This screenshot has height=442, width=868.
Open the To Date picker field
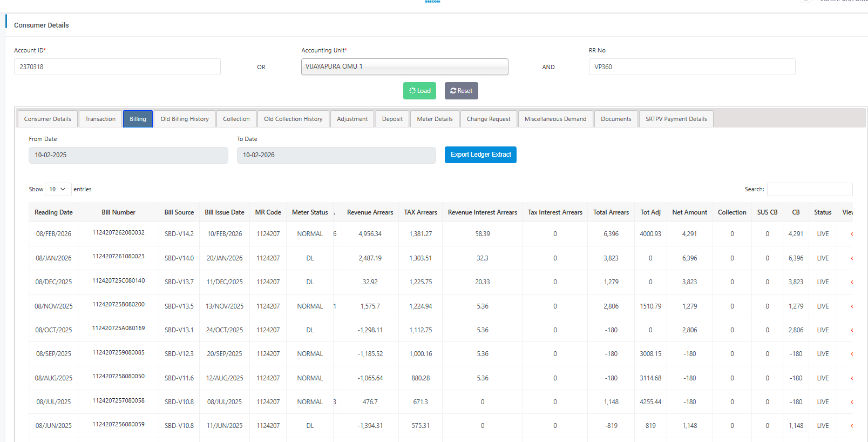click(336, 155)
